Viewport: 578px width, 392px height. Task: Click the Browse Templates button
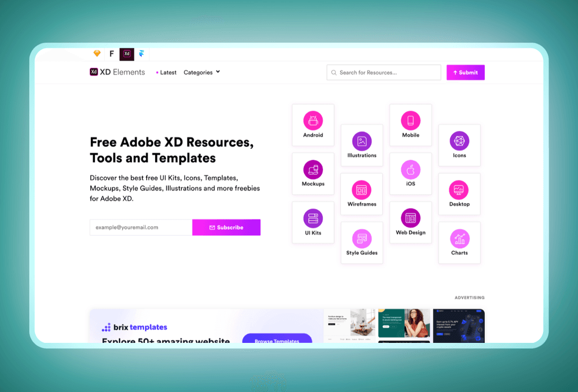click(x=277, y=340)
